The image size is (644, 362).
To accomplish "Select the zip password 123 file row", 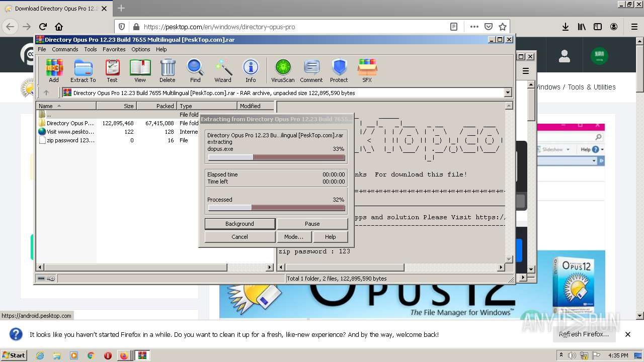I will [x=155, y=140].
